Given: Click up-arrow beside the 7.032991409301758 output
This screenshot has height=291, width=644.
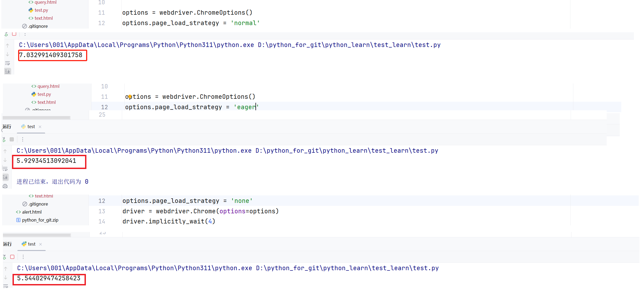Looking at the screenshot, I should click(x=7, y=46).
